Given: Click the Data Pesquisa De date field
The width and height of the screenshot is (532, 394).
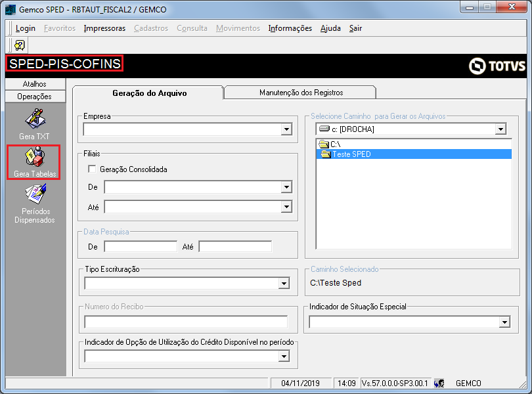Looking at the screenshot, I should point(141,247).
